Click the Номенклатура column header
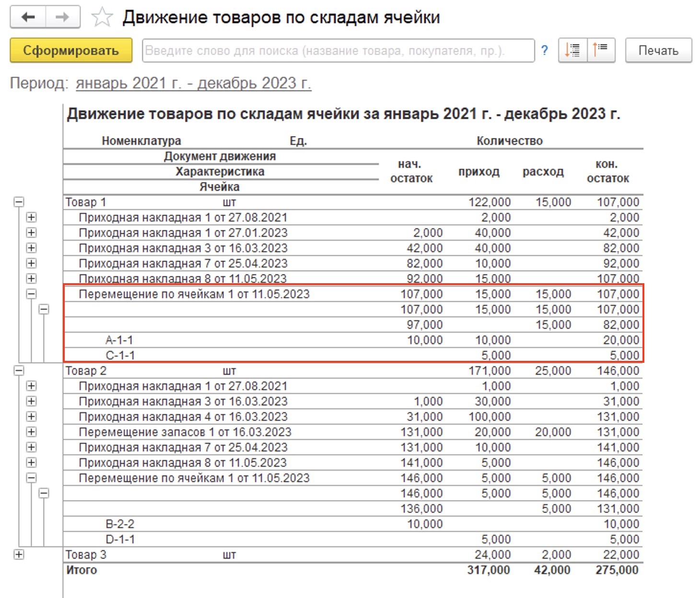Image resolution: width=700 pixels, height=598 pixels. [141, 141]
